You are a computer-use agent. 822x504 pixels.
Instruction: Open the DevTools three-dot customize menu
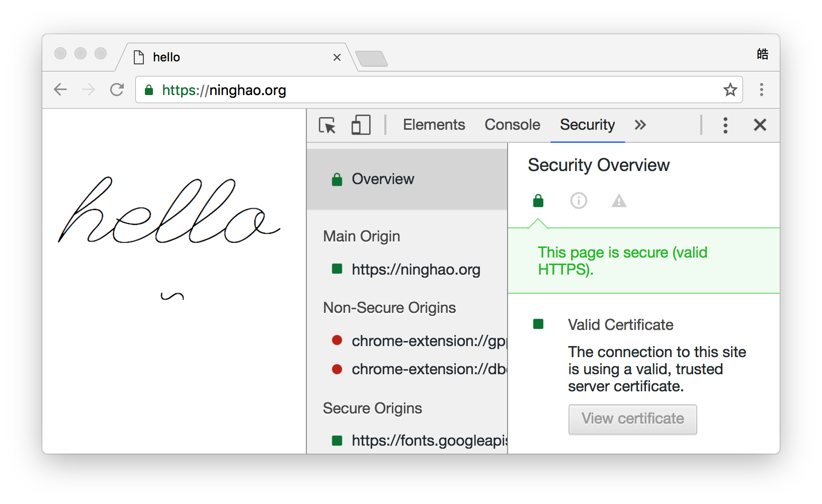[725, 125]
